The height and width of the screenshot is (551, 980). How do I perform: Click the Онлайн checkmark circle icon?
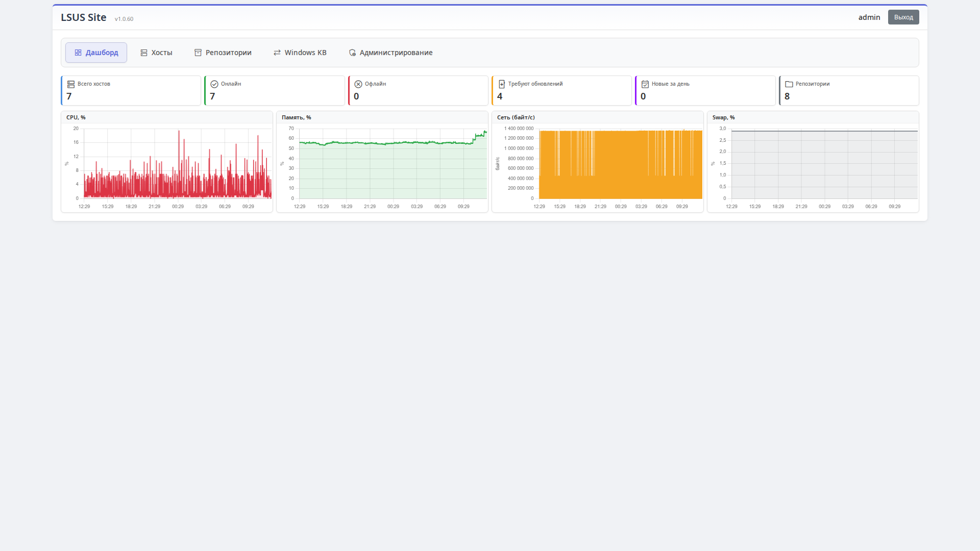tap(214, 84)
